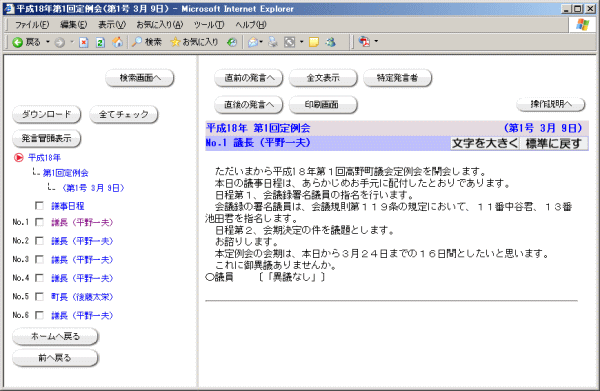Image resolution: width=600 pixels, height=391 pixels.
Task: Click the 全文表示 button
Action: (x=323, y=78)
